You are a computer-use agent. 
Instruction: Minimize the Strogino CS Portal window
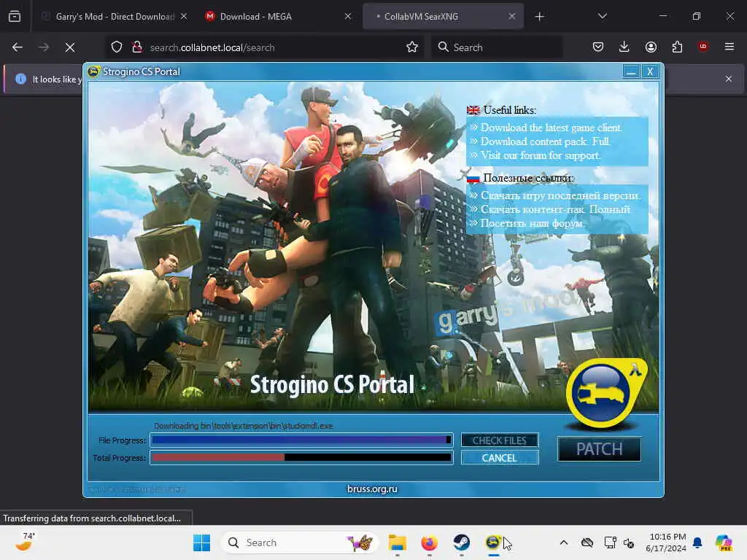[x=631, y=72]
